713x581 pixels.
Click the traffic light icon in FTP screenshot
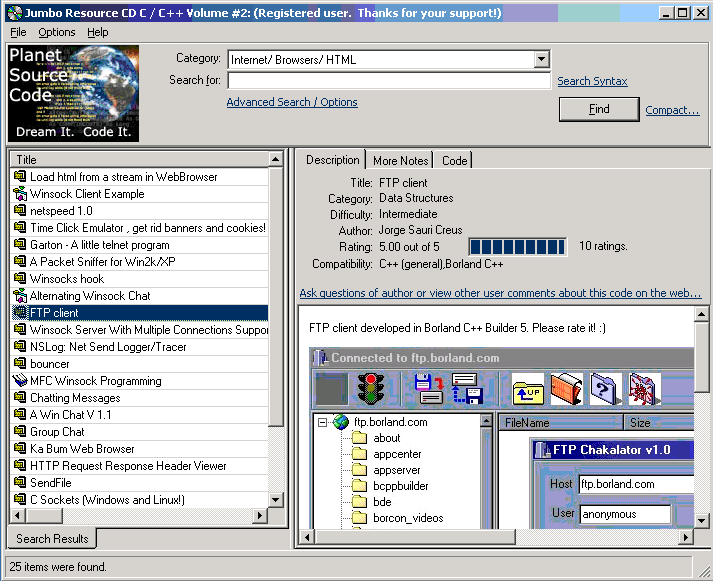(371, 388)
